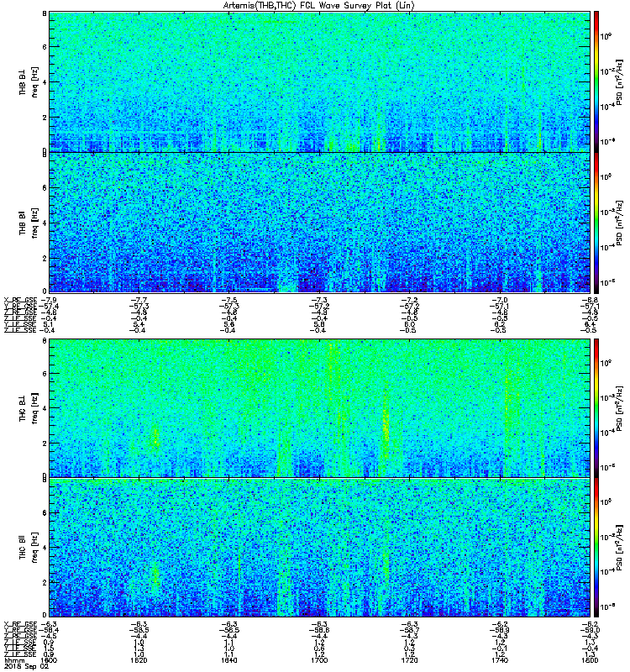Click the '1620' time tick label
Image resolution: width=630 pixels, height=672 pixels.
tap(139, 660)
